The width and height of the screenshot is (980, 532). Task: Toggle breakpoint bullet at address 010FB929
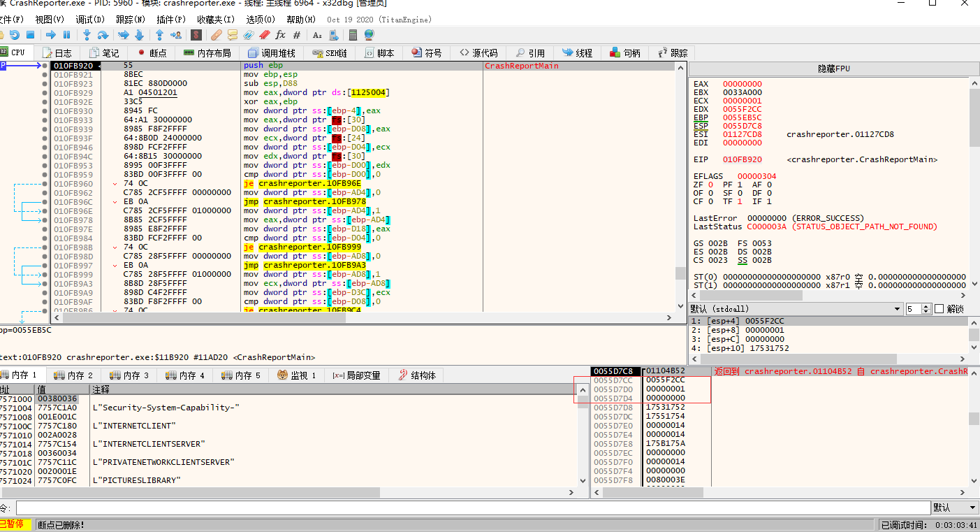(45, 93)
